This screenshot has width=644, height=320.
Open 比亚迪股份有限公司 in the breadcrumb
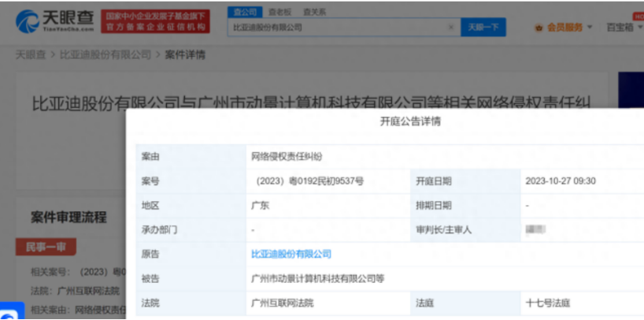[105, 54]
